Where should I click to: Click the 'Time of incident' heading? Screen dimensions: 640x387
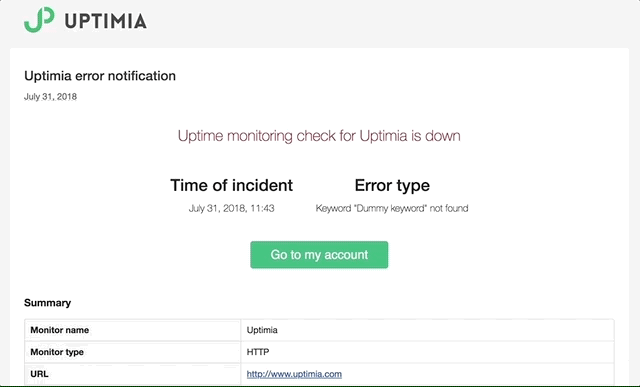(x=231, y=185)
